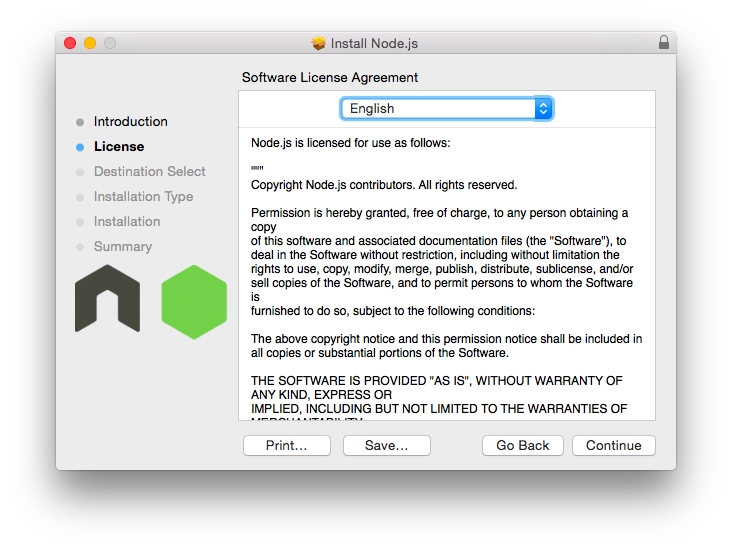
Task: Select the Installation Type step
Action: coord(143,197)
